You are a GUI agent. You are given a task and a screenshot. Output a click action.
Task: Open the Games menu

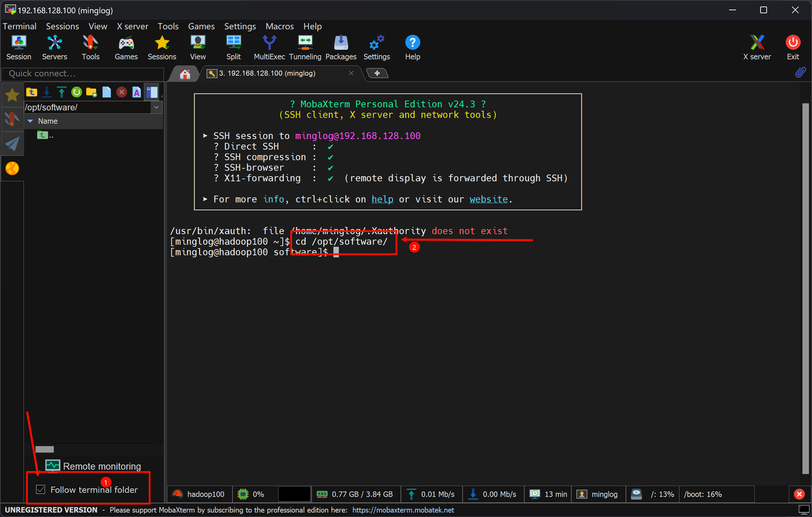click(201, 26)
